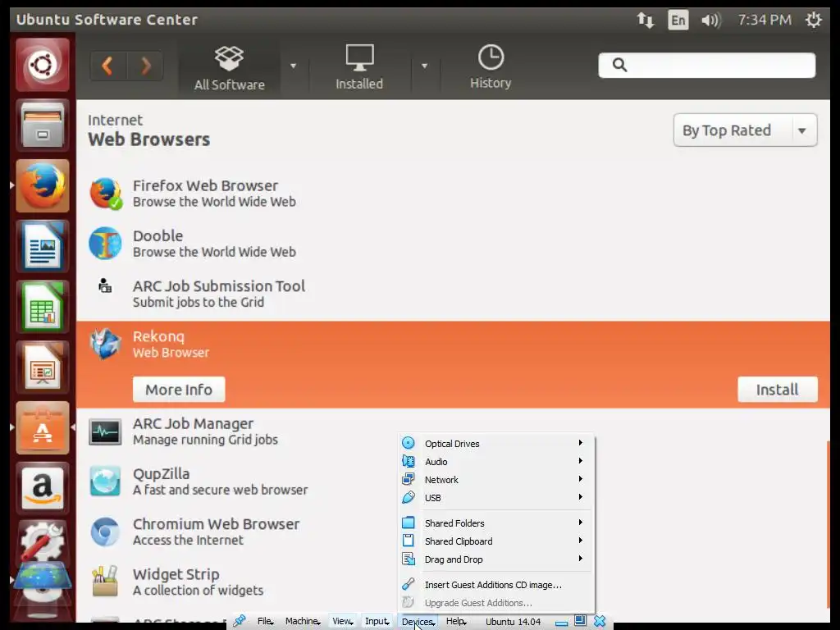Expand Optical Drives submenu
Screen dimensions: 840x630
click(496, 444)
